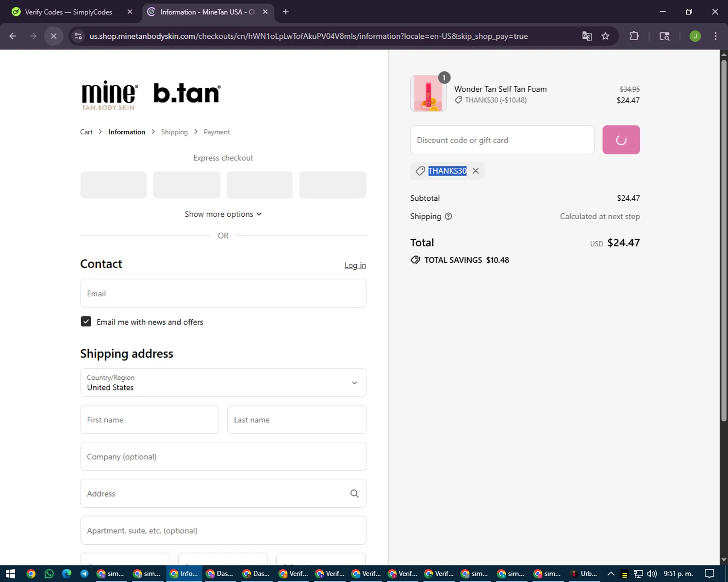728x582 pixels.
Task: Click the First name field
Action: tap(149, 420)
